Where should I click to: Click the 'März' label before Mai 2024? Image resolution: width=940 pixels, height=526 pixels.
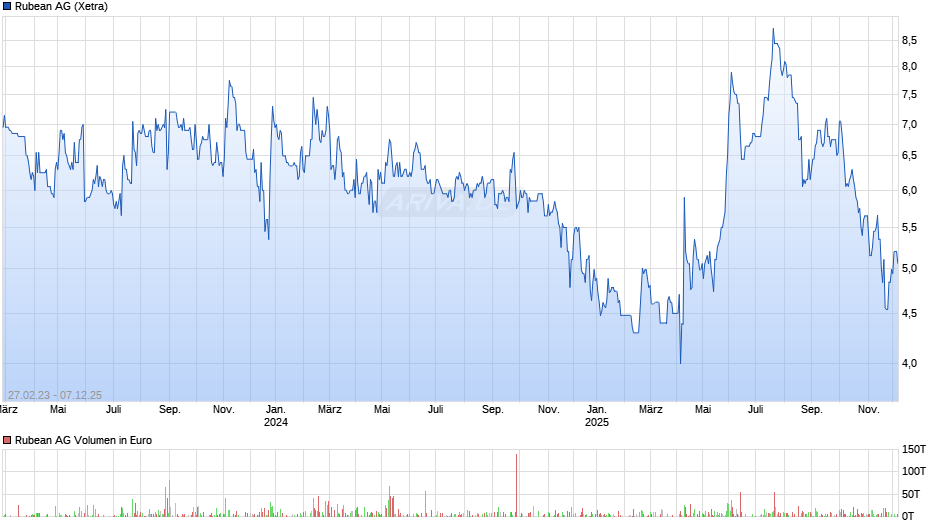330,410
